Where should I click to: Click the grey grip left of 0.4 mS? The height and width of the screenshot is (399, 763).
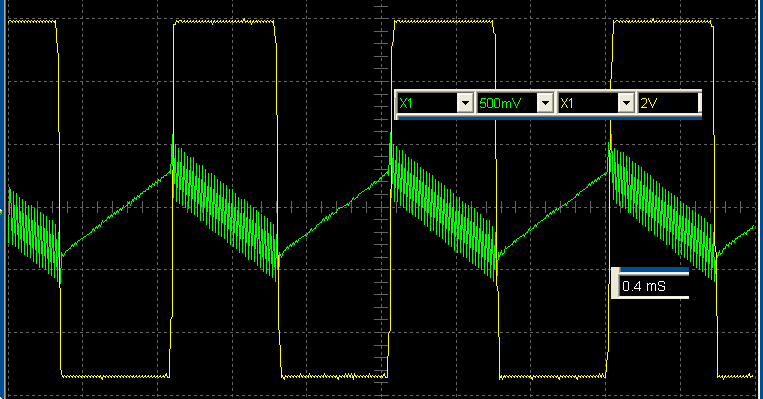615,283
